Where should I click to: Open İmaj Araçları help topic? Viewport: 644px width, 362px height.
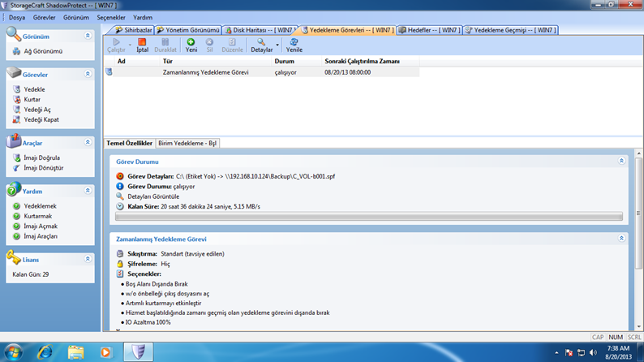click(35, 236)
